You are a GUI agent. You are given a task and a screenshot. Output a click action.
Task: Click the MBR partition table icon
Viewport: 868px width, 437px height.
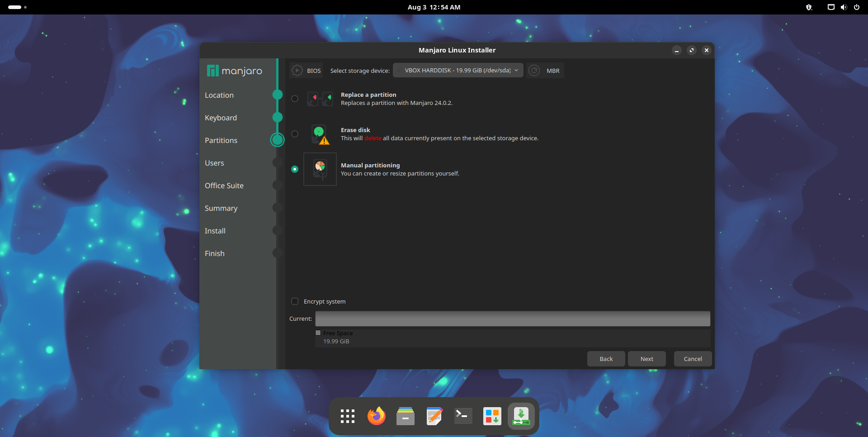[534, 71]
